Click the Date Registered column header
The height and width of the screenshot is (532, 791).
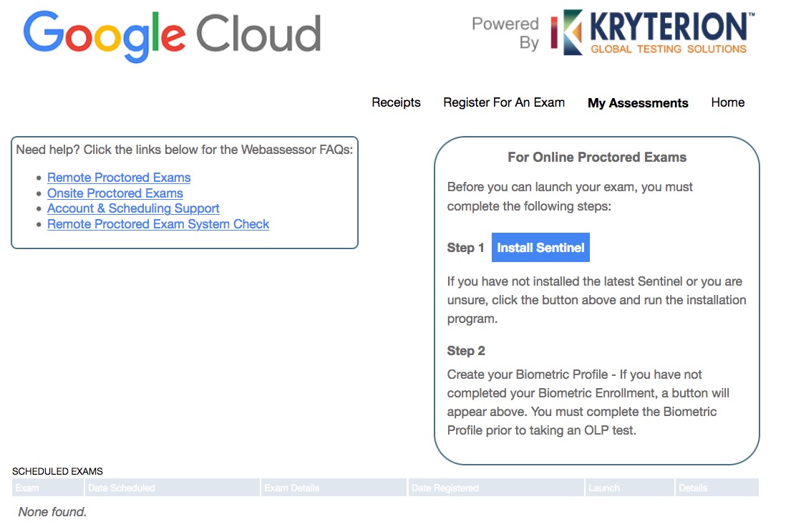pos(496,488)
